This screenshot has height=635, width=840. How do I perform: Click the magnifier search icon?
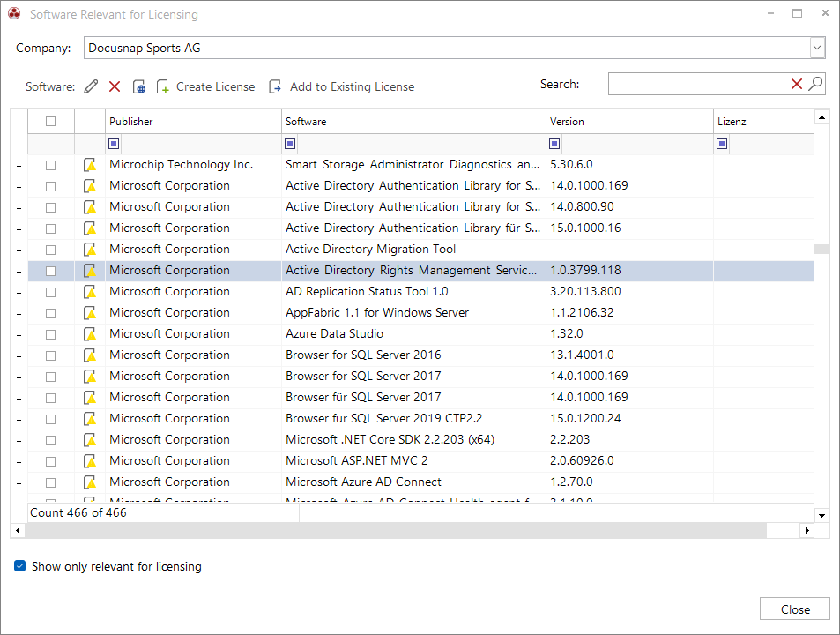click(x=815, y=84)
